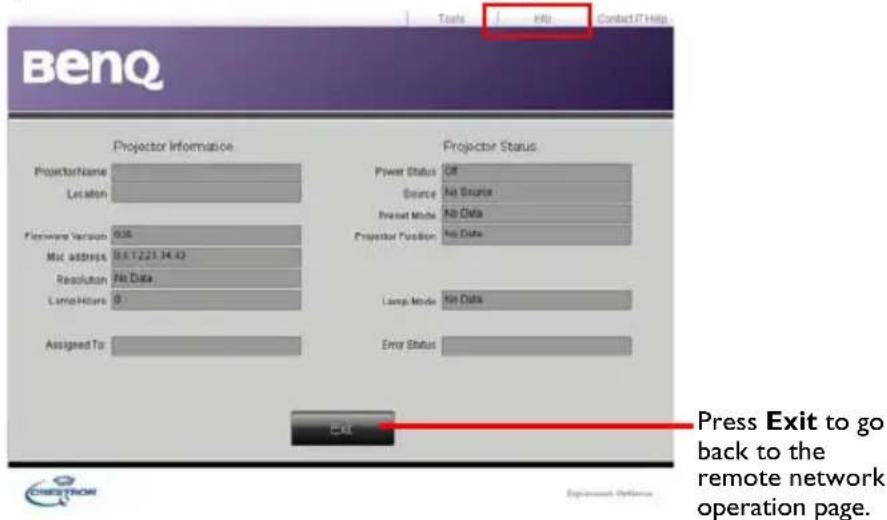Click the Lamp Hours label
This screenshot has height=520, width=887.
coord(77,300)
